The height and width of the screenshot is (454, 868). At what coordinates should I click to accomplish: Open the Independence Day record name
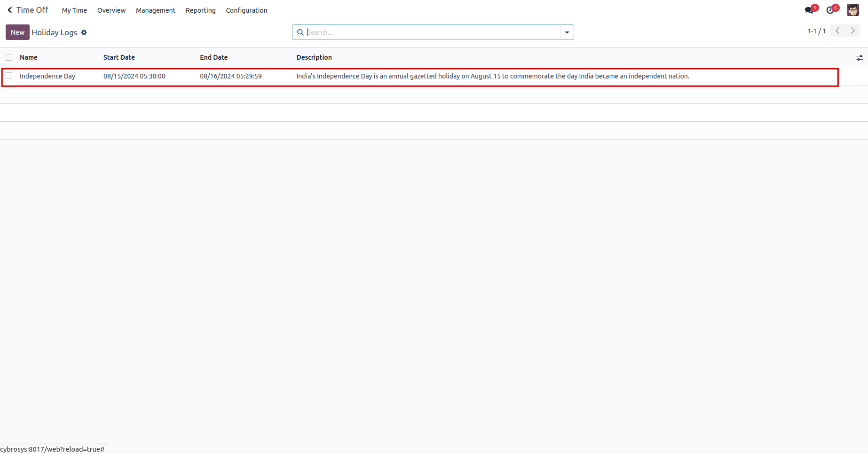47,76
